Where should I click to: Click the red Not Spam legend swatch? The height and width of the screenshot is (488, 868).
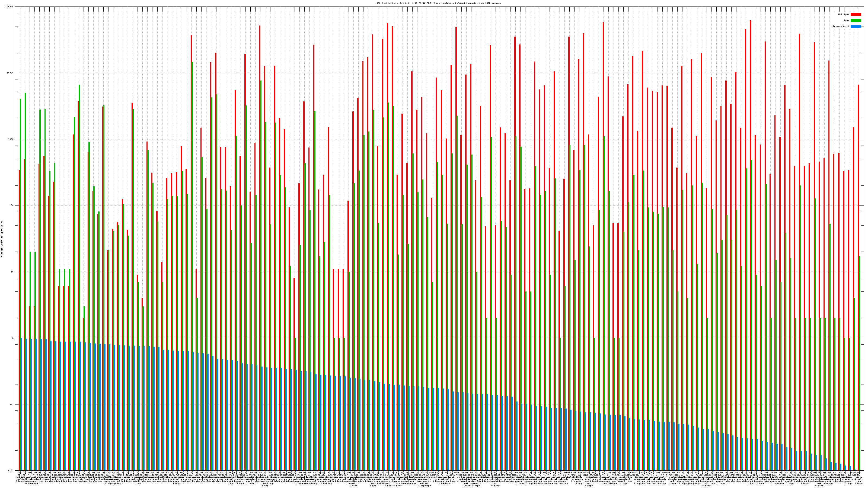[x=856, y=14]
